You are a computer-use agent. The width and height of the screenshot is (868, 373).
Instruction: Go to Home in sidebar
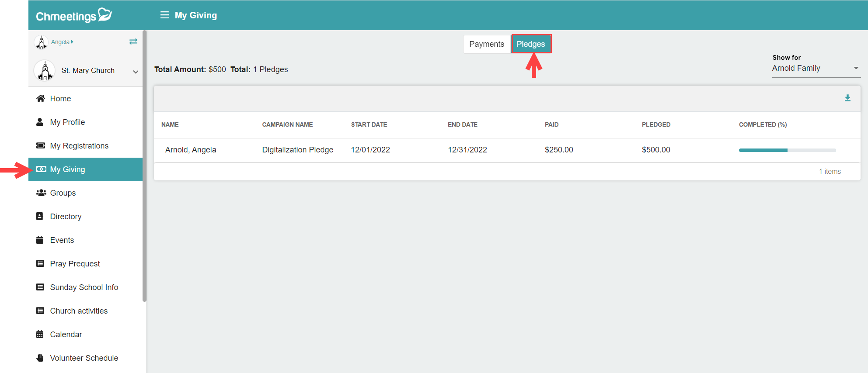click(85, 99)
